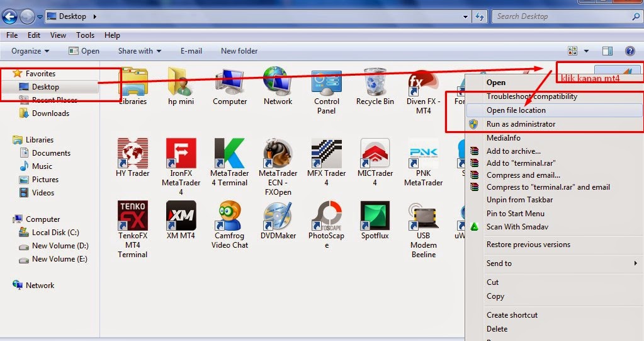Click the change view icon button
The image size is (644, 341).
point(572,50)
